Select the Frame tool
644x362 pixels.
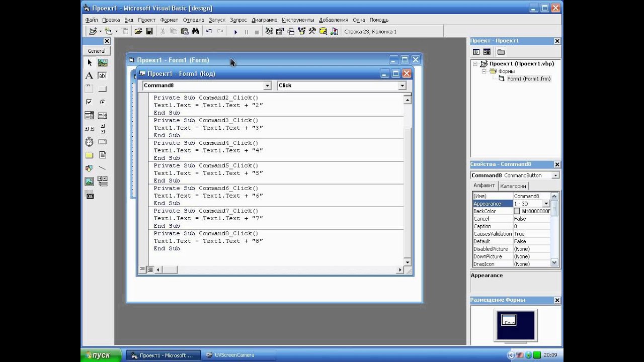coord(89,89)
